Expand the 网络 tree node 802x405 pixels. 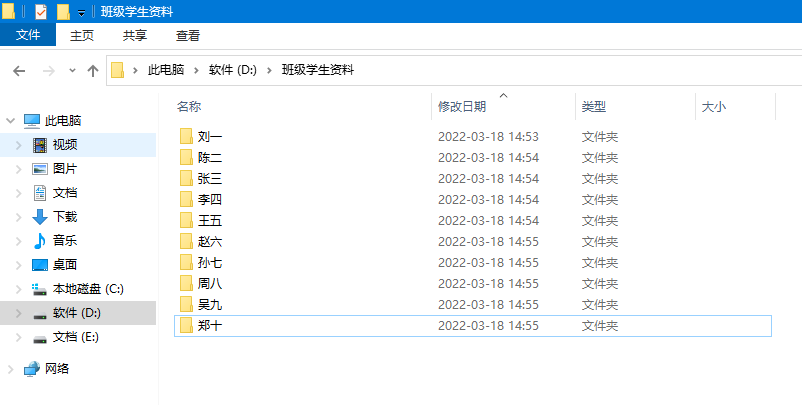tap(10, 369)
